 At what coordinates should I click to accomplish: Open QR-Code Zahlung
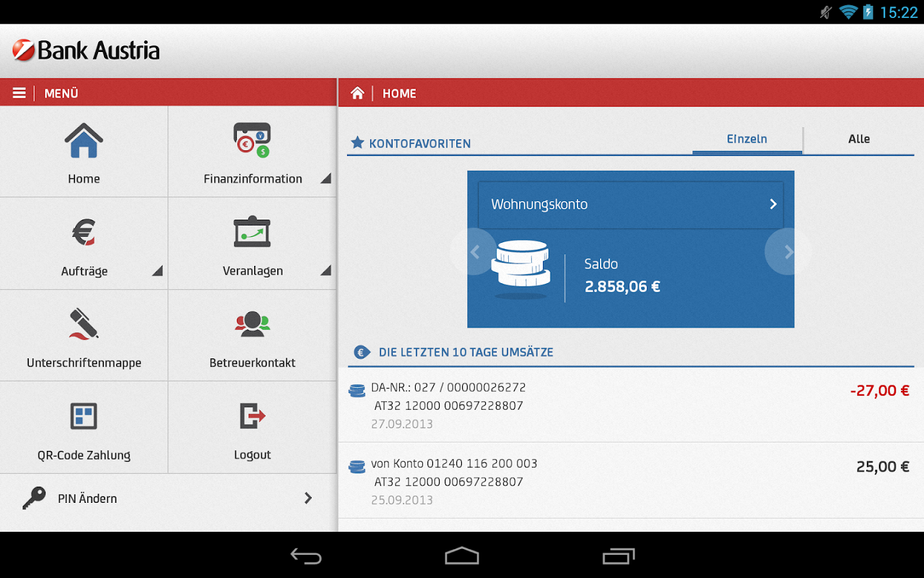coord(83,416)
